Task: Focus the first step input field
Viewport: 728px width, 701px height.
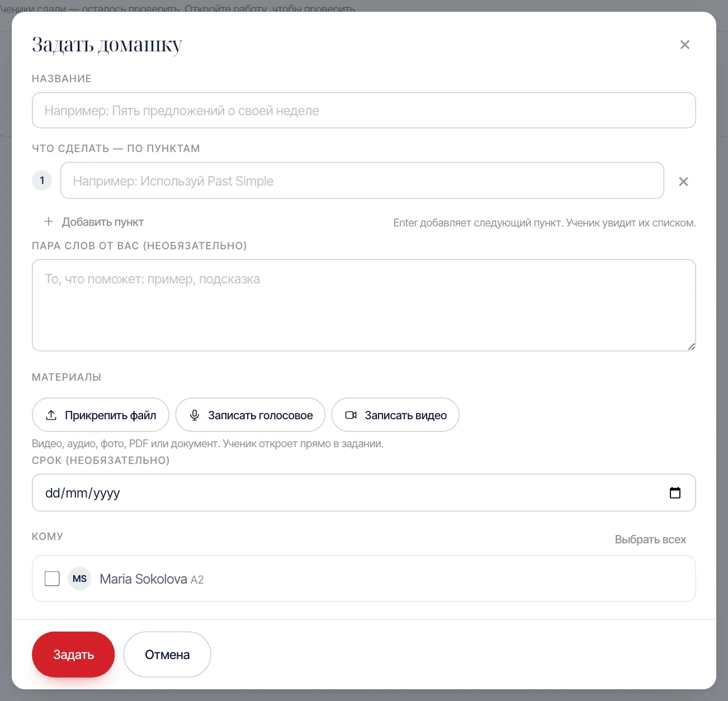Action: pos(362,181)
